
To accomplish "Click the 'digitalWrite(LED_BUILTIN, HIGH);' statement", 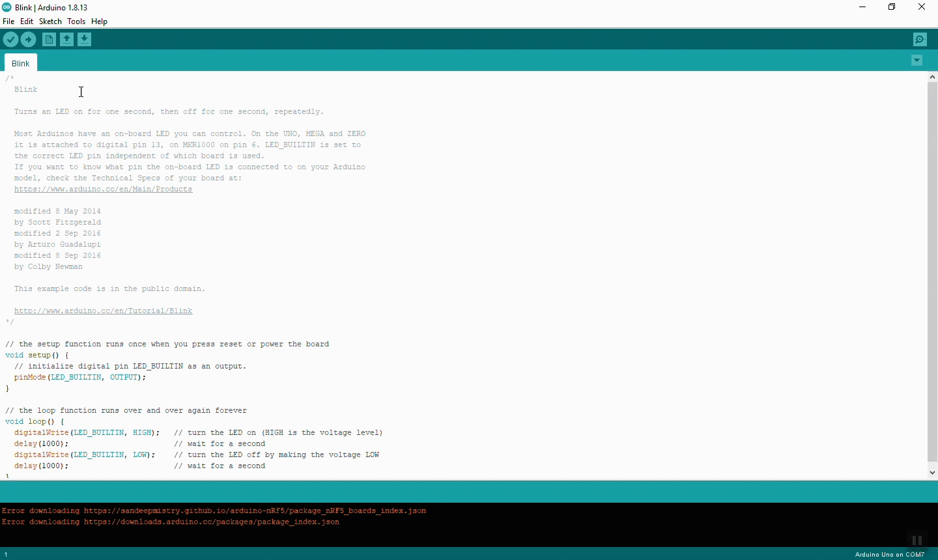I will (x=87, y=433).
